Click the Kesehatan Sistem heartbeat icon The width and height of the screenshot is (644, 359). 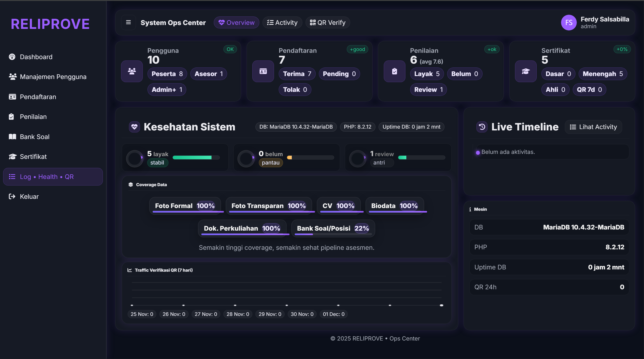click(x=134, y=127)
